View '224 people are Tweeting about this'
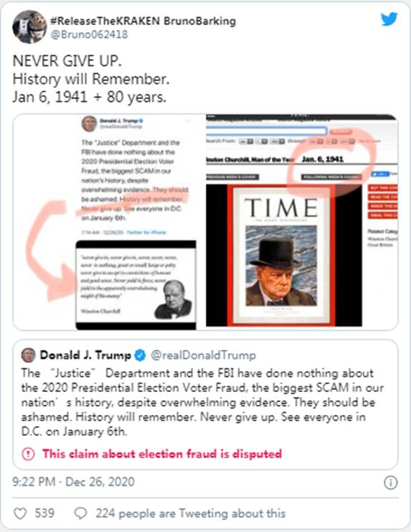 (190, 513)
